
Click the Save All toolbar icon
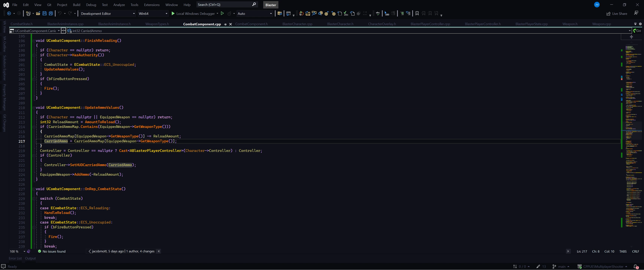(51, 13)
